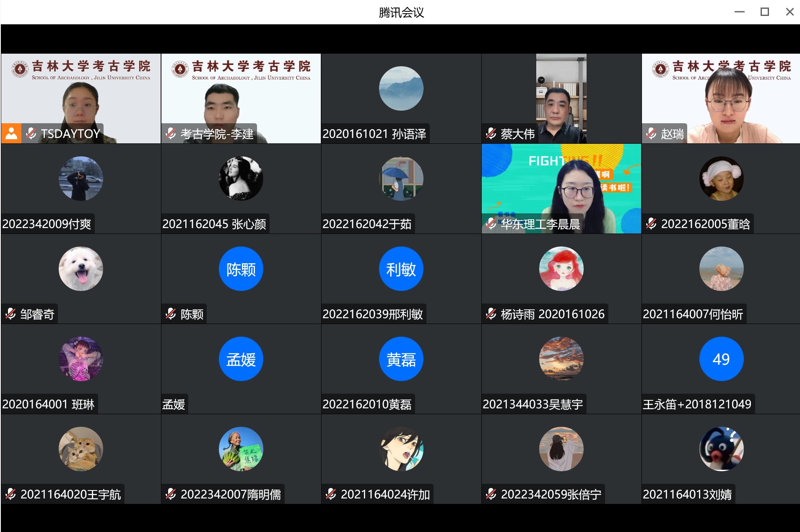Click the white dog avatar of 邹睿奇

coord(81,269)
